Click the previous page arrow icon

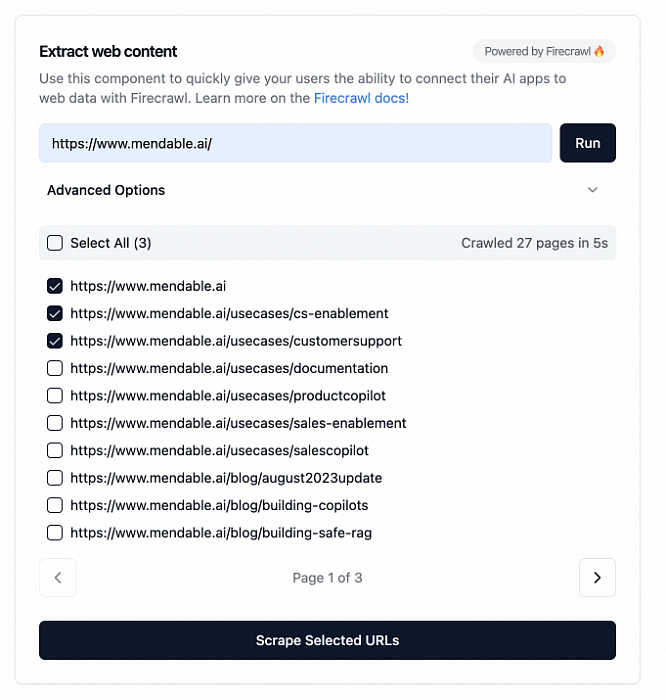click(58, 577)
